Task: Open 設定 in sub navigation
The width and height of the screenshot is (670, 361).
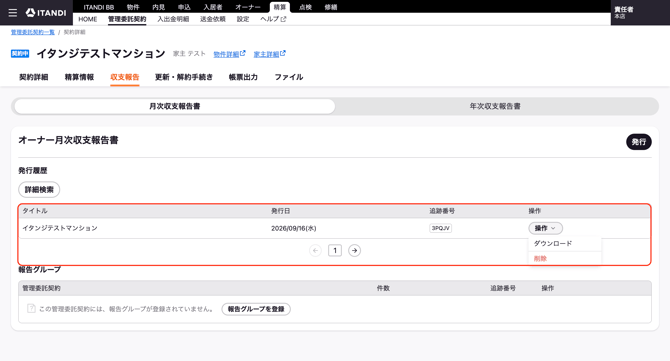Action: tap(243, 19)
